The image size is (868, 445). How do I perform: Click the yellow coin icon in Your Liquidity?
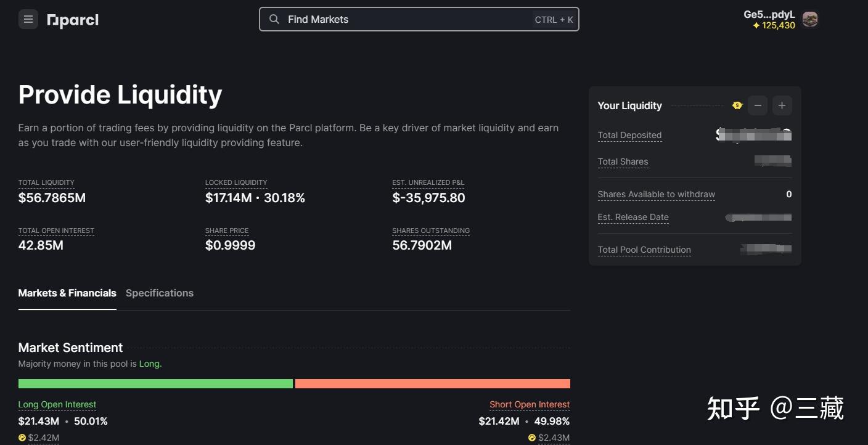point(737,105)
